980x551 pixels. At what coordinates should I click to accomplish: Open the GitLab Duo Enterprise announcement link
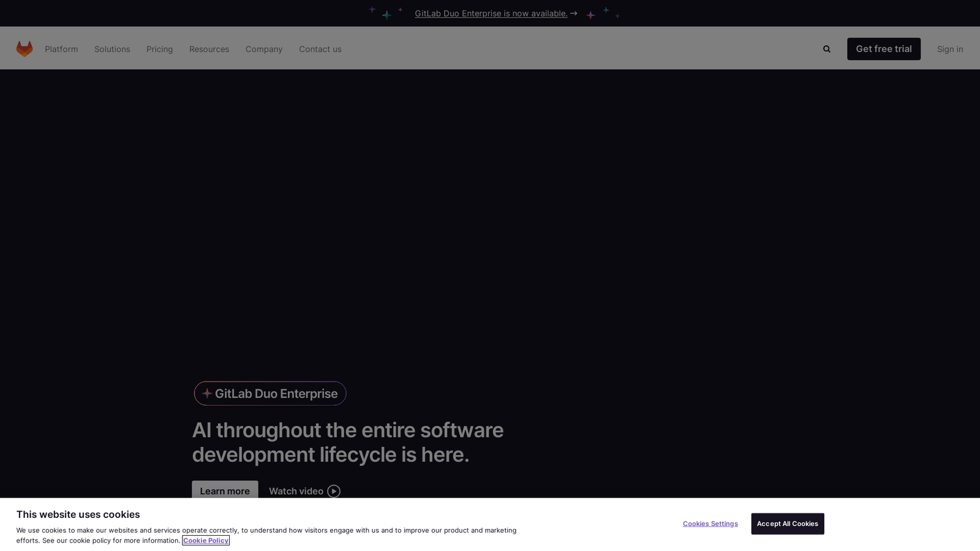point(491,13)
